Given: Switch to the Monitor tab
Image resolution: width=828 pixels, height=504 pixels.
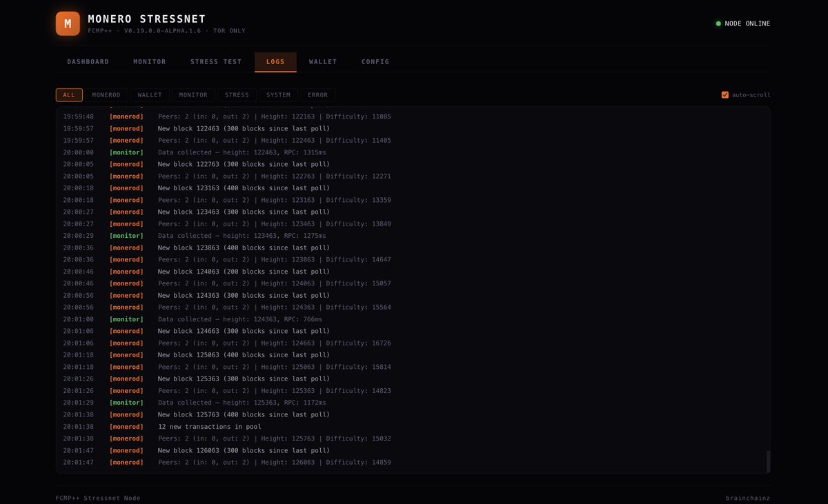Looking at the screenshot, I should click(x=150, y=62).
